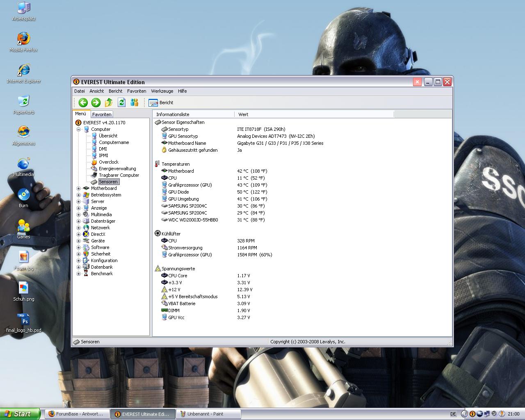
Task: Open the Ansicht menu
Action: click(x=97, y=91)
